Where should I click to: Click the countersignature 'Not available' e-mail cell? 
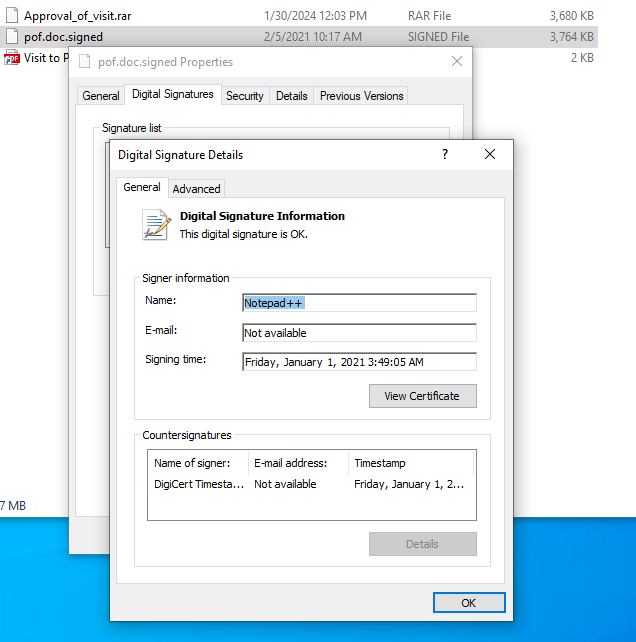pos(285,484)
